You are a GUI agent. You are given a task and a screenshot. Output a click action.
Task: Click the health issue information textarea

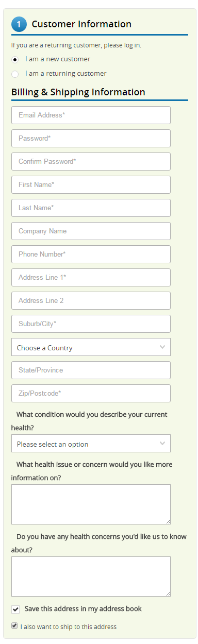pyautogui.click(x=91, y=504)
